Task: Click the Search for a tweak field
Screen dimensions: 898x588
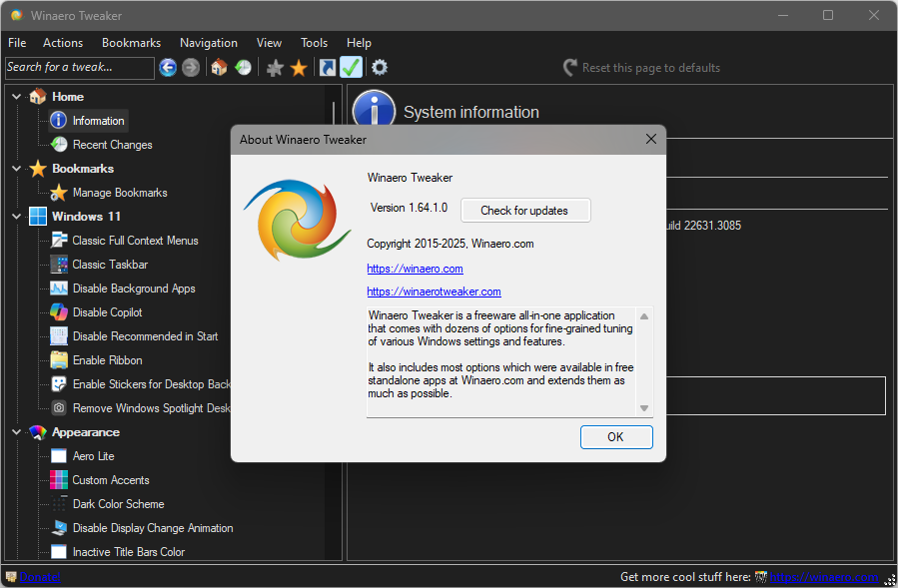Action: (80, 68)
